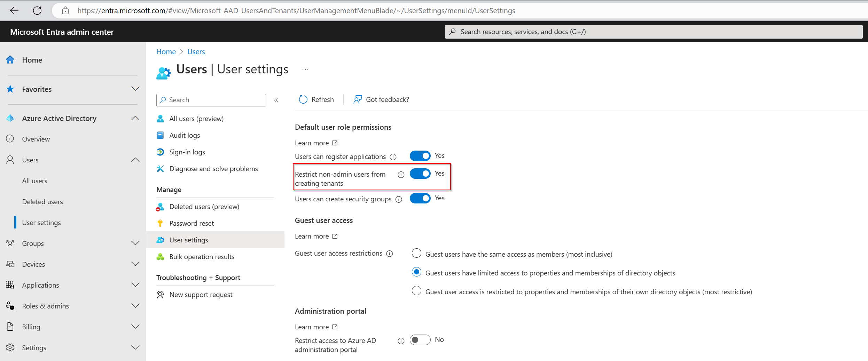Toggle Users can register applications switch
Viewport: 868px width, 361px height.
(x=420, y=156)
